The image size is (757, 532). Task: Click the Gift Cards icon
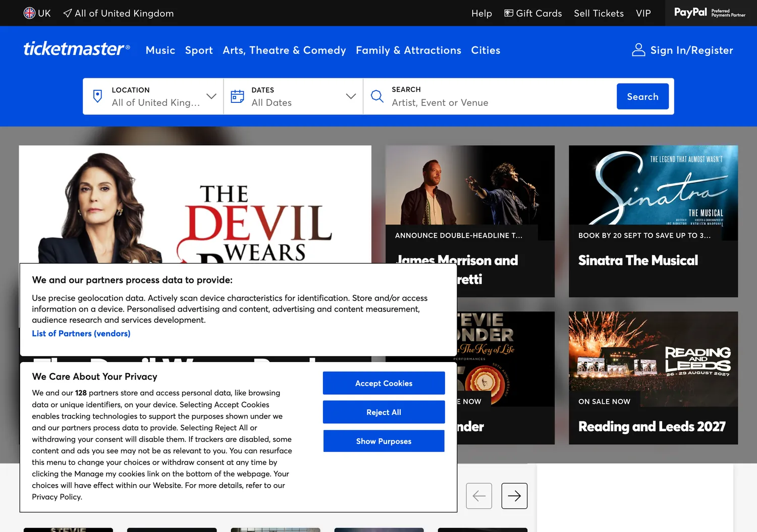pos(509,13)
